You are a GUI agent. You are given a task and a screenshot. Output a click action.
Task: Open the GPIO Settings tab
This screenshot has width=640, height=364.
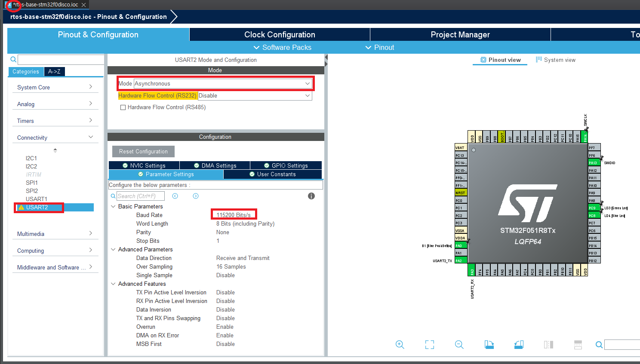[x=286, y=165]
